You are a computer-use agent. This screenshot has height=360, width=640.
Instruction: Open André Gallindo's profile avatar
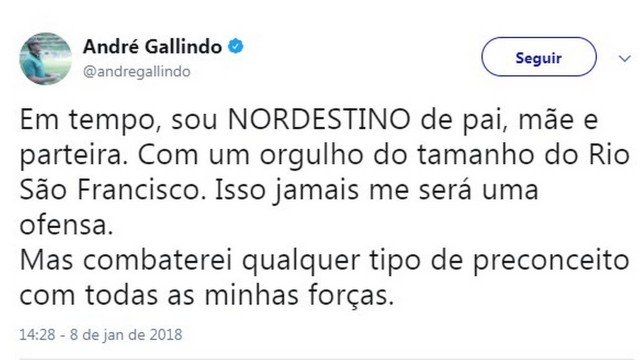(x=45, y=58)
